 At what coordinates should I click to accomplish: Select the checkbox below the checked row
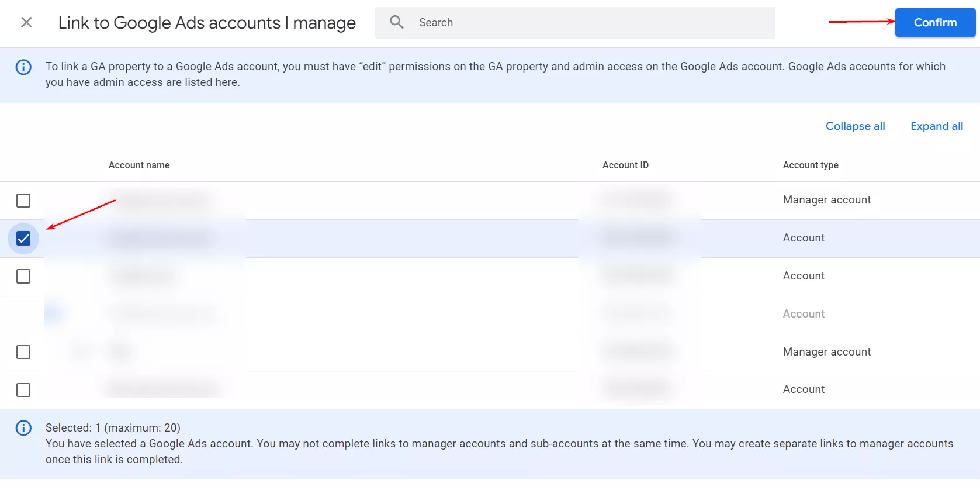[23, 276]
